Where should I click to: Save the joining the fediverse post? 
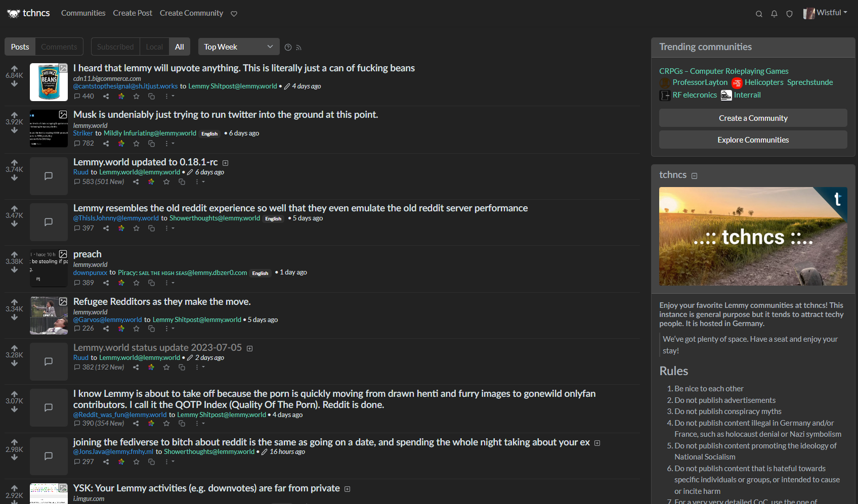136,462
